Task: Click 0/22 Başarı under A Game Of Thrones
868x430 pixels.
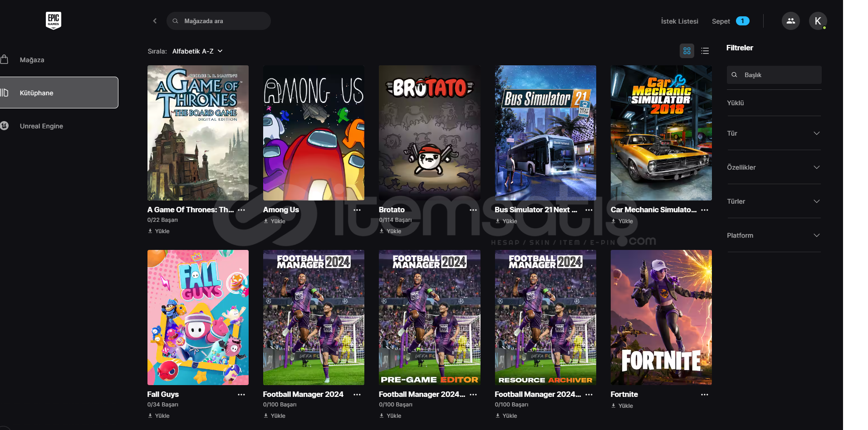Action: [162, 220]
